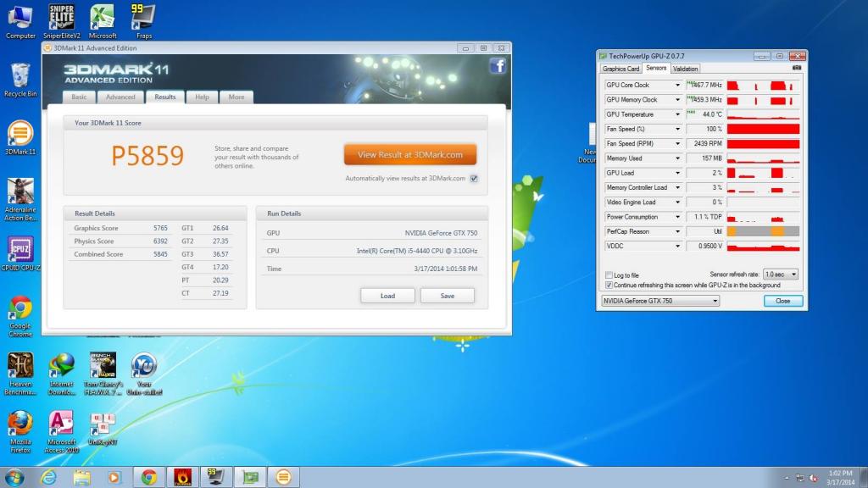Open the Microsoft Excel desktop shortcut
868x488 pixels.
point(103,22)
